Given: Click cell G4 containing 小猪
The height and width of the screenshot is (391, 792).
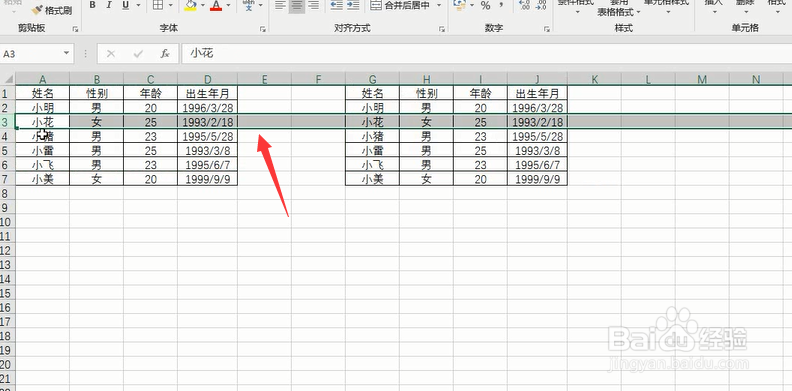Looking at the screenshot, I should [x=372, y=136].
